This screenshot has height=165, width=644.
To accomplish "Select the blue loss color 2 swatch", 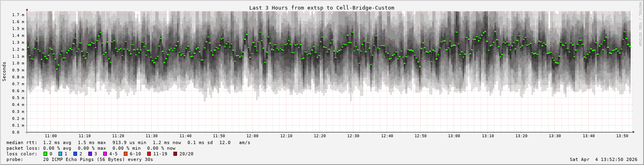I will tap(75, 154).
